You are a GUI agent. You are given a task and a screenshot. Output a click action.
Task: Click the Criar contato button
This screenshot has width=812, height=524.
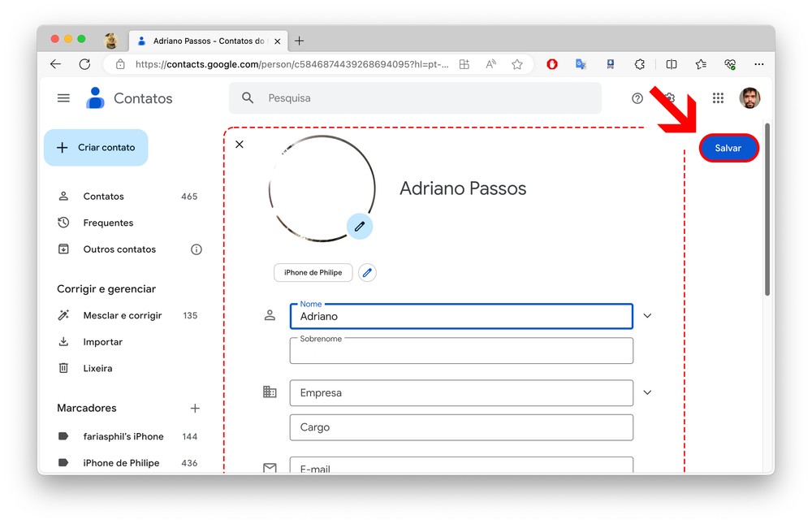[x=96, y=148]
